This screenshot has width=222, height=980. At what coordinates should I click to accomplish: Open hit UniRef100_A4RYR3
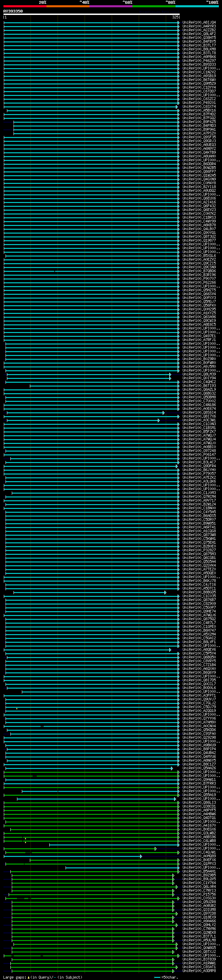tap(199, 26)
